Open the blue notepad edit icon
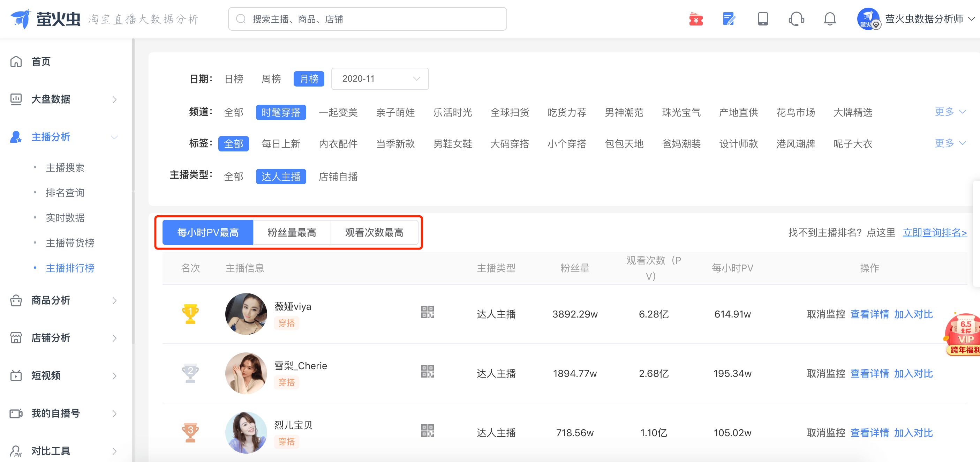Viewport: 980px width, 462px height. pyautogui.click(x=729, y=19)
